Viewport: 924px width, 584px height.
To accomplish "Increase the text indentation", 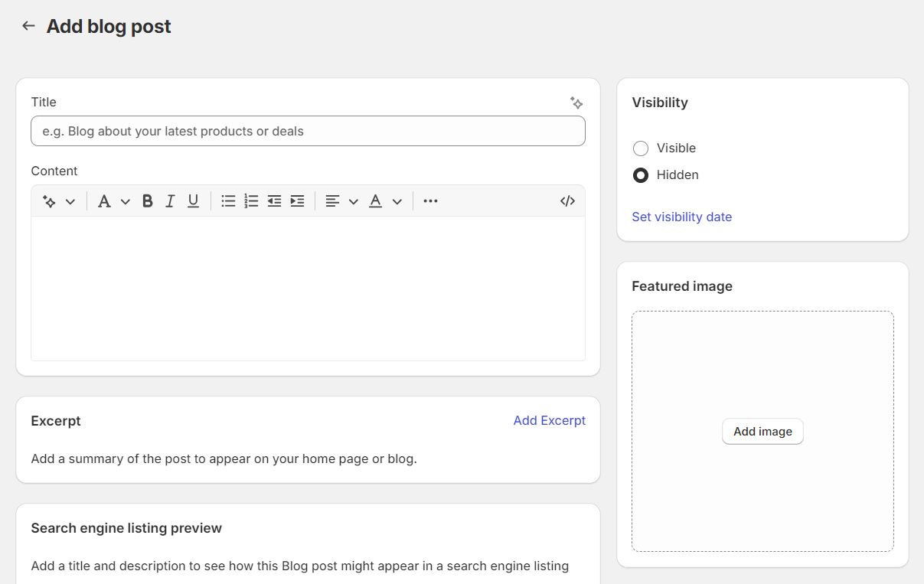I will [297, 201].
